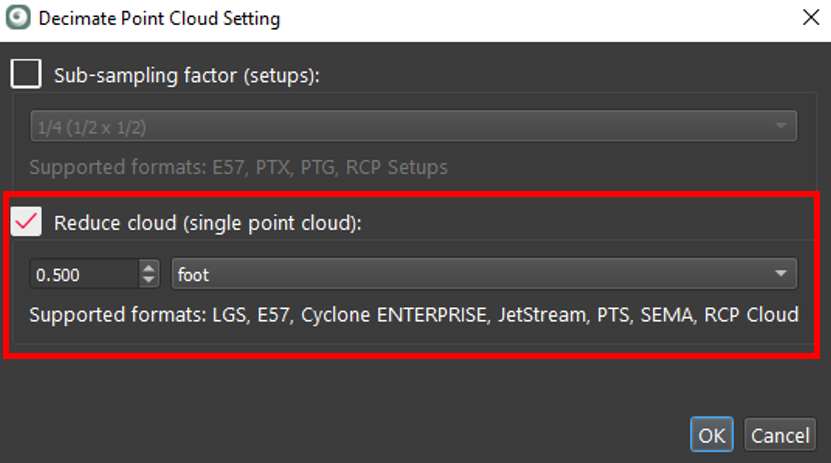
Task: Decrease the reduce cloud value with the down arrow
Action: [x=150, y=280]
